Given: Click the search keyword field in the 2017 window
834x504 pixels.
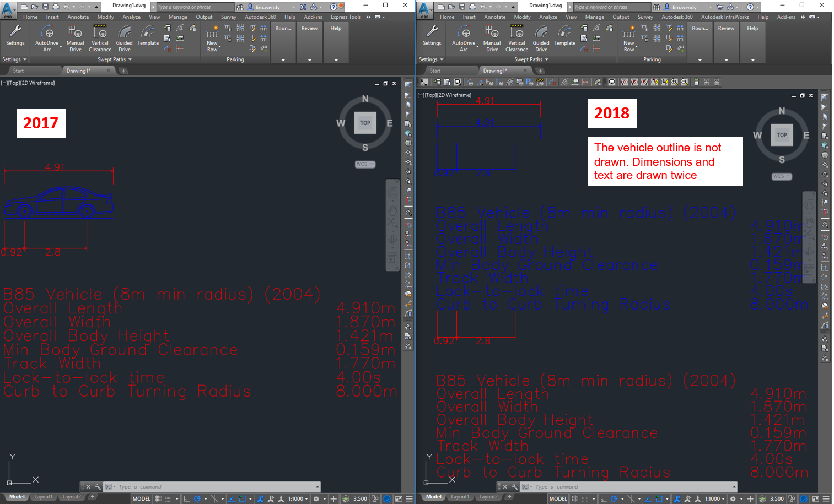Looking at the screenshot, I should click(x=195, y=7).
